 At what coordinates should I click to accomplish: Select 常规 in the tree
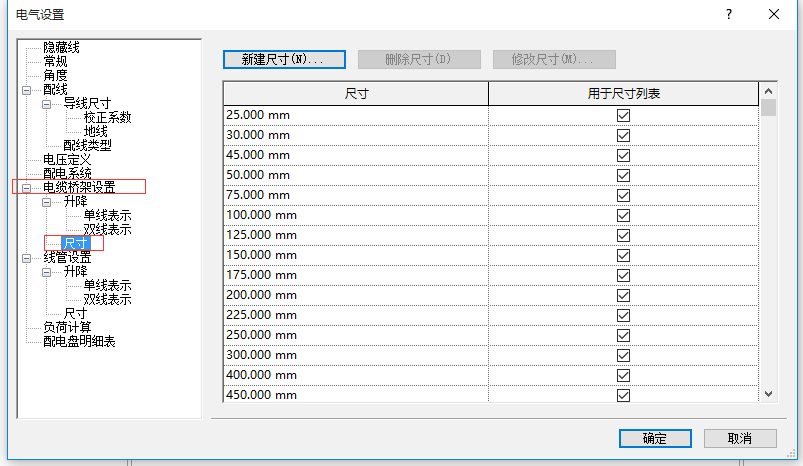point(55,61)
